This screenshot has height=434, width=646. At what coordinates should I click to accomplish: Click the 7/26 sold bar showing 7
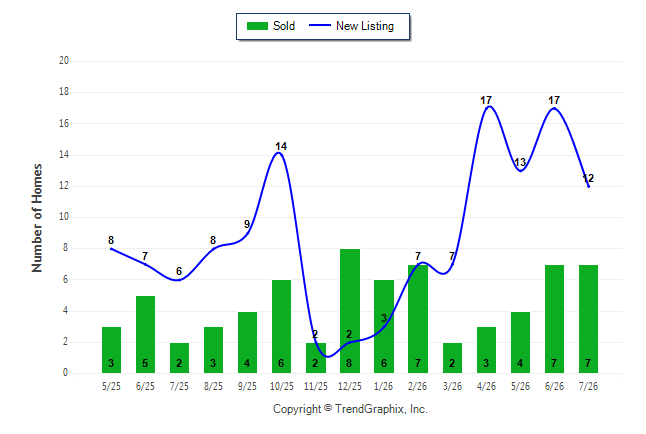tap(588, 319)
